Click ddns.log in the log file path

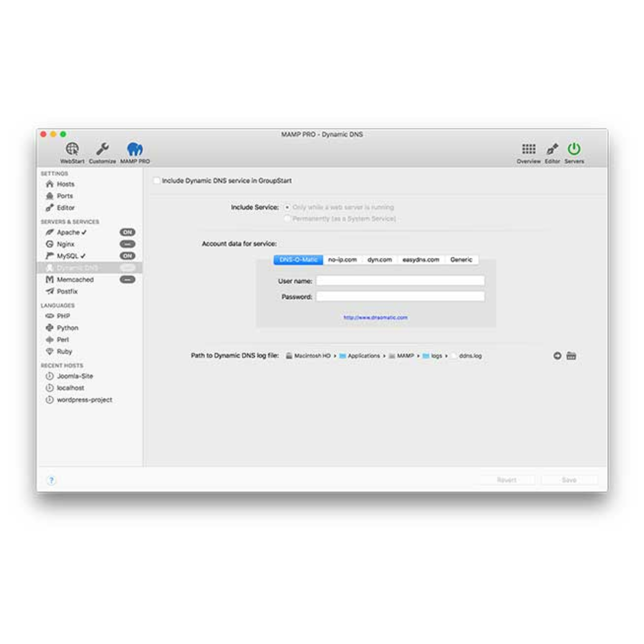point(466,356)
